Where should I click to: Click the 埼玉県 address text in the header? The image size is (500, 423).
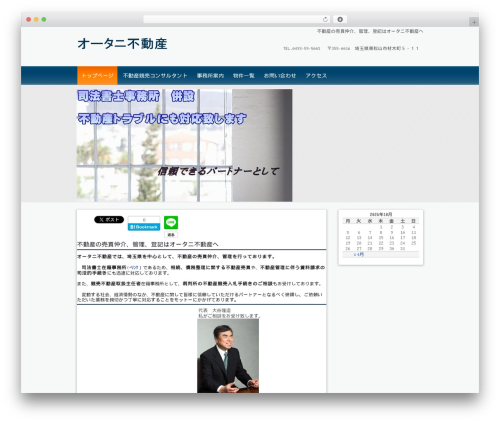coord(386,48)
